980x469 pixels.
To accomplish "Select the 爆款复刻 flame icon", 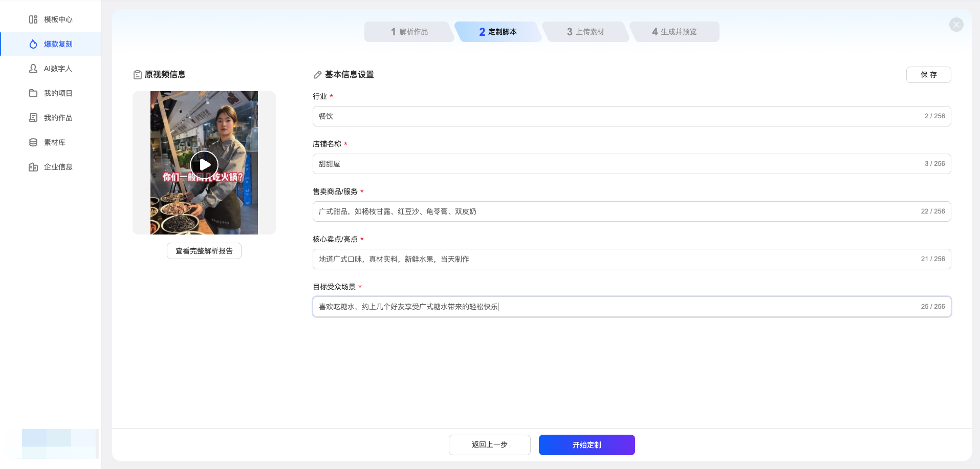I will pyautogui.click(x=33, y=44).
